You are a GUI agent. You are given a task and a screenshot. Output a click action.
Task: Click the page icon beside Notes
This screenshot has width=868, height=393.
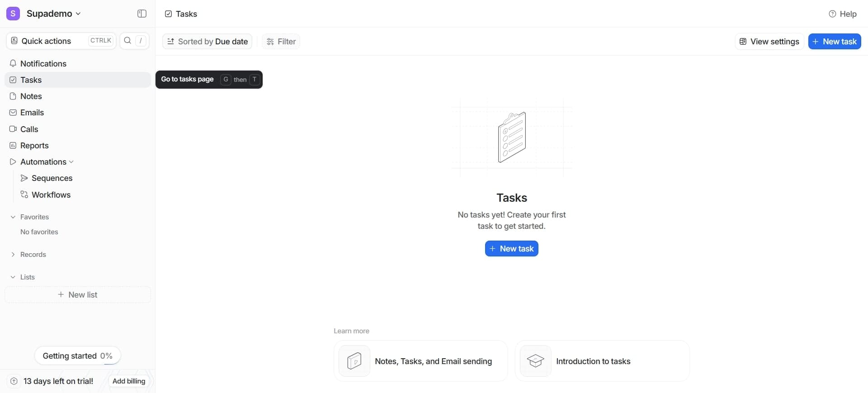tap(13, 96)
